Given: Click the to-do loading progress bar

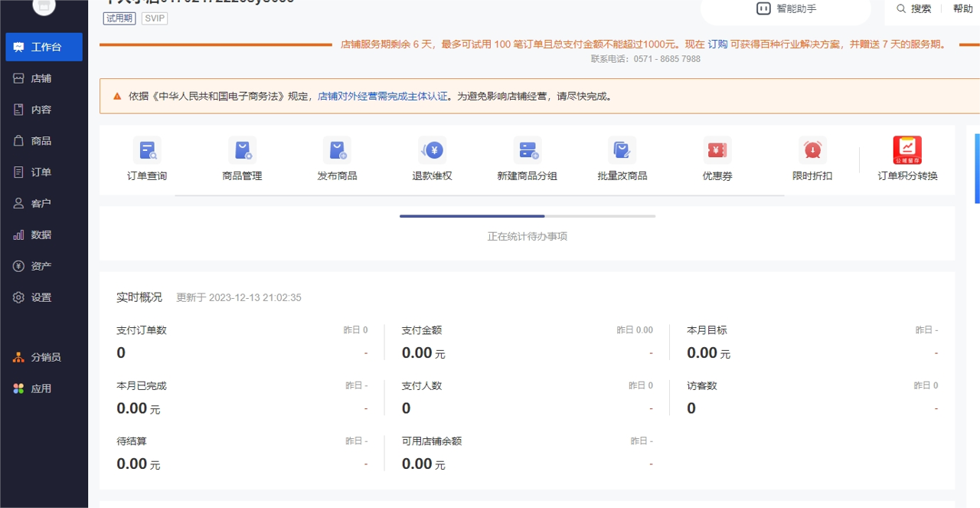Looking at the screenshot, I should tap(527, 216).
